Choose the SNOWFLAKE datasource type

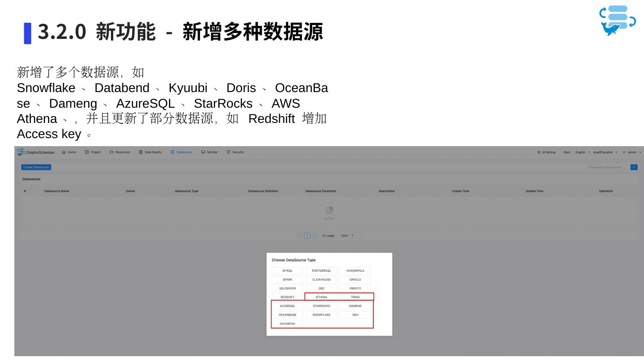(322, 315)
